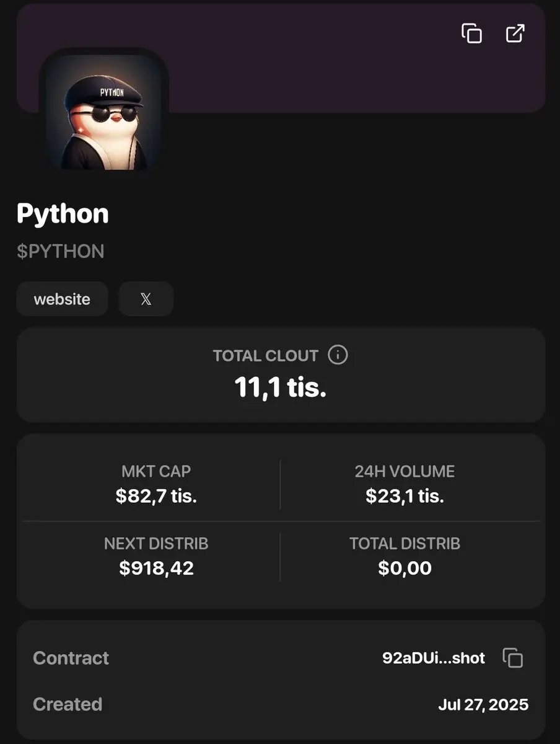Click the MKT CAP value $82,7 tis.
This screenshot has height=744, width=560.
tap(156, 496)
